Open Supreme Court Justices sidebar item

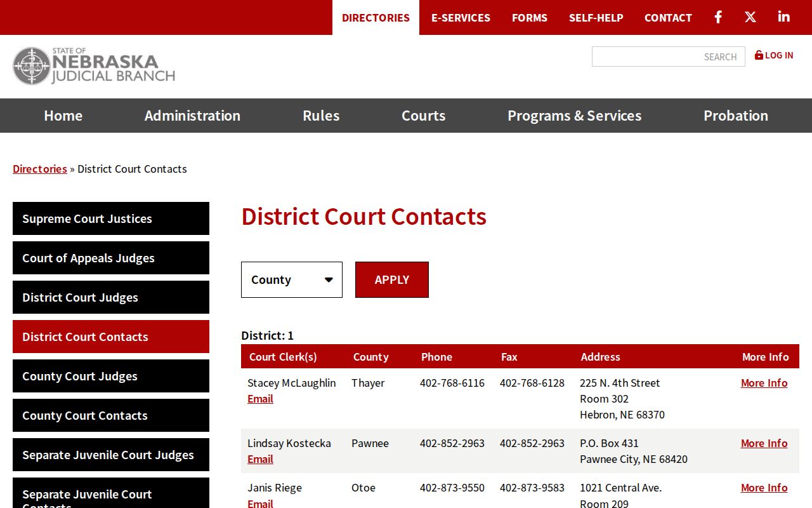(111, 218)
